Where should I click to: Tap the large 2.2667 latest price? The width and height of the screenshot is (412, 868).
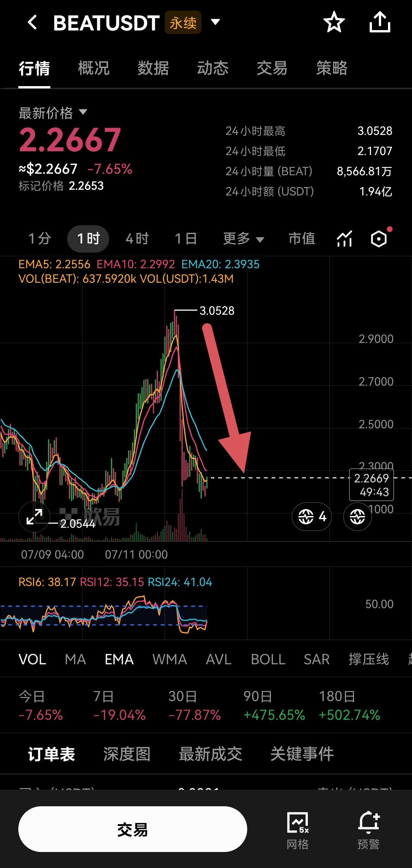tap(70, 140)
